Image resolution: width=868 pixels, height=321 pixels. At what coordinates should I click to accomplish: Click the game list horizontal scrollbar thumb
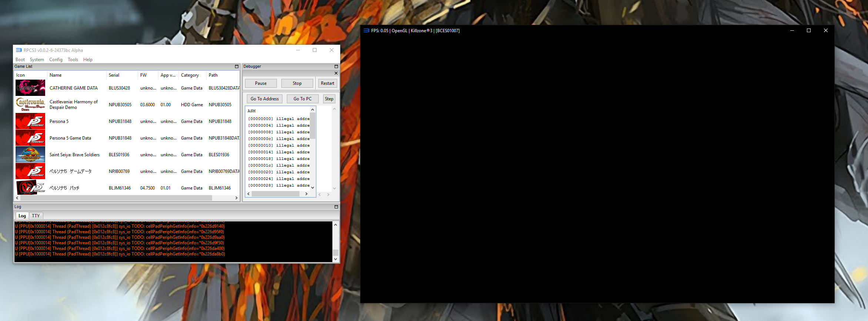tap(116, 198)
